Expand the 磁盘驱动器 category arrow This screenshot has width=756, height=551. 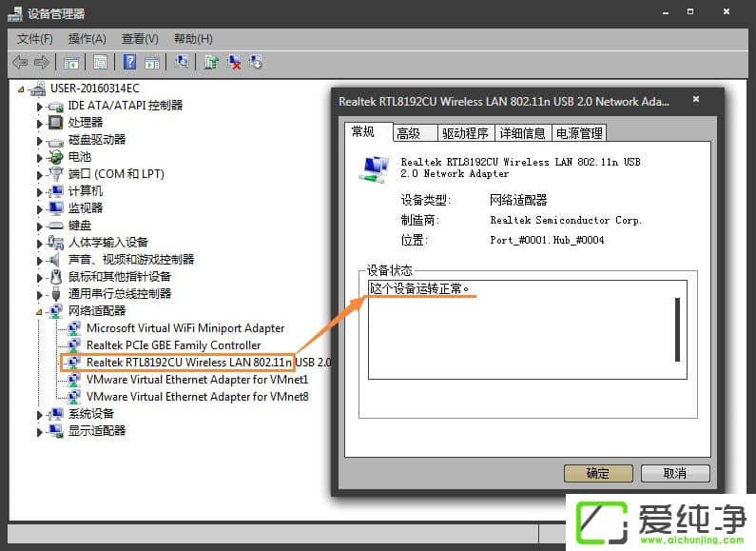(x=40, y=140)
